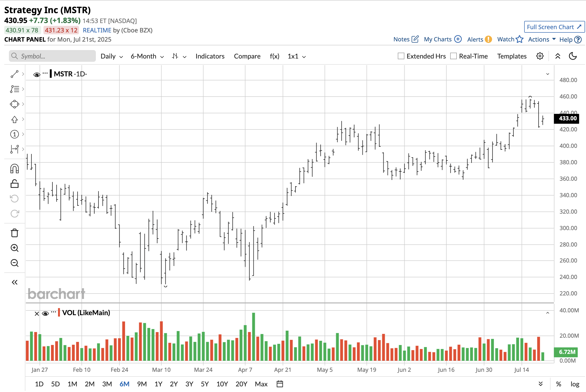The width and height of the screenshot is (586, 392).
Task: Select the 20Y range button
Action: click(241, 384)
